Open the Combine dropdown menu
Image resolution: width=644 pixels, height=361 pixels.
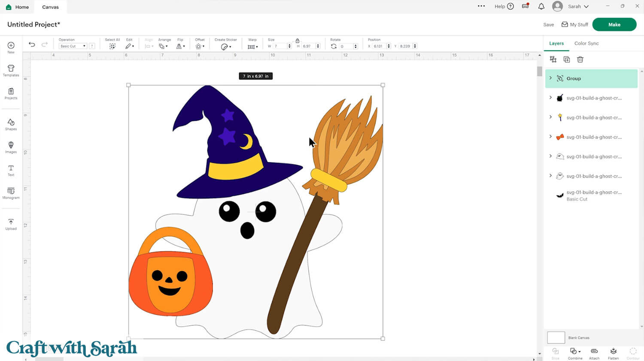(574, 352)
